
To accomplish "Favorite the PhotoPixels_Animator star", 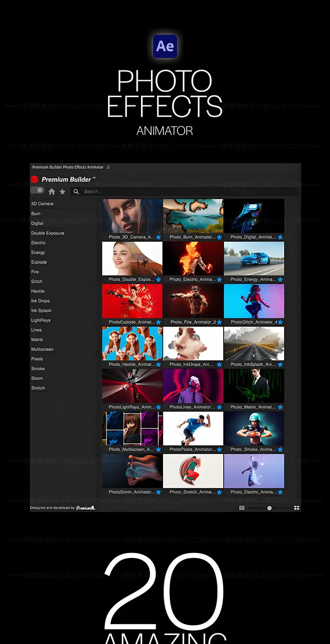I will pos(219,449).
